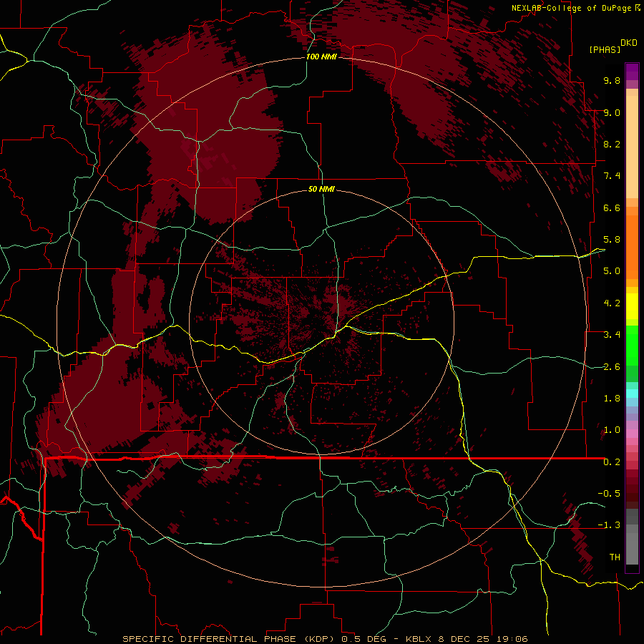This screenshot has width=644, height=644.
Task: Click the 9.0 value on the color scale
Action: [612, 112]
